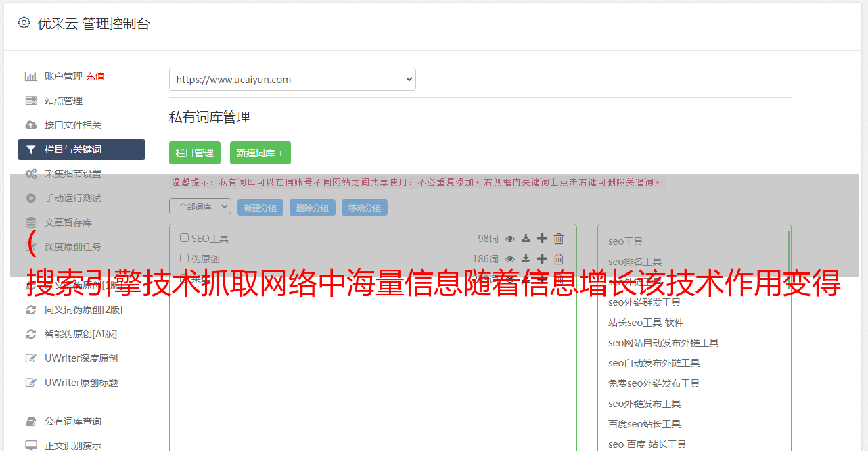Click keyword 'seo外链群发工具'
Screen dimensions: 868x451
(645, 302)
